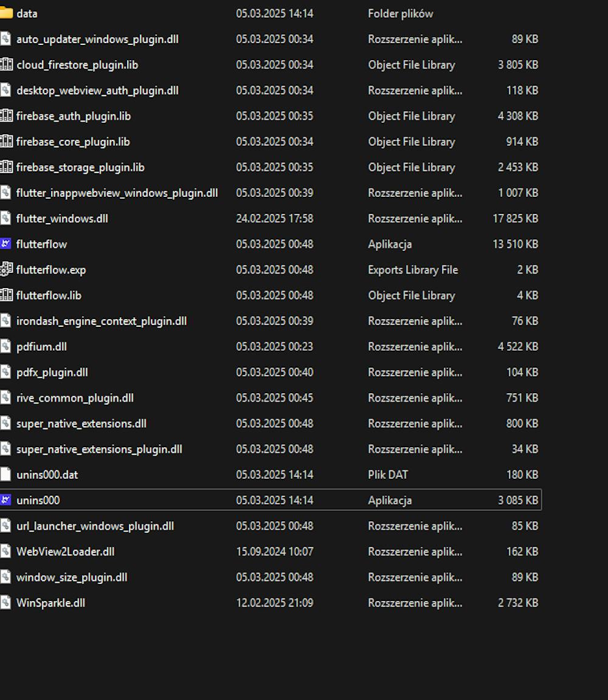The height and width of the screenshot is (700, 608).
Task: Click the unins000 application icon
Action: coord(5,500)
